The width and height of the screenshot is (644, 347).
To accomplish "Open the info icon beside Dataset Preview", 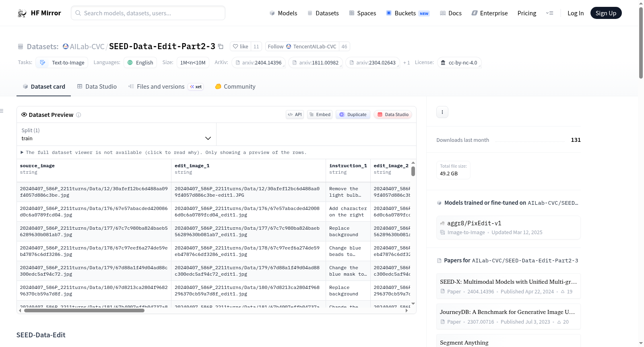I will (x=78, y=115).
